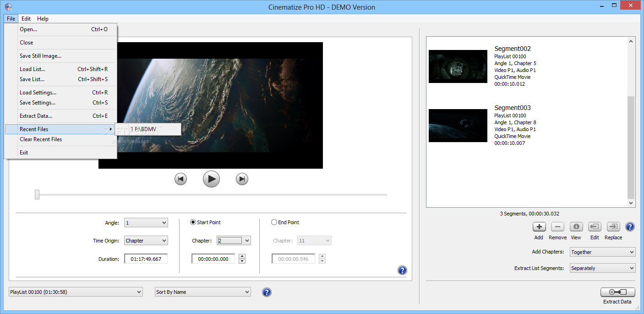Choose Save Settings... menu entry
The height and width of the screenshot is (314, 644).
[x=60, y=103]
